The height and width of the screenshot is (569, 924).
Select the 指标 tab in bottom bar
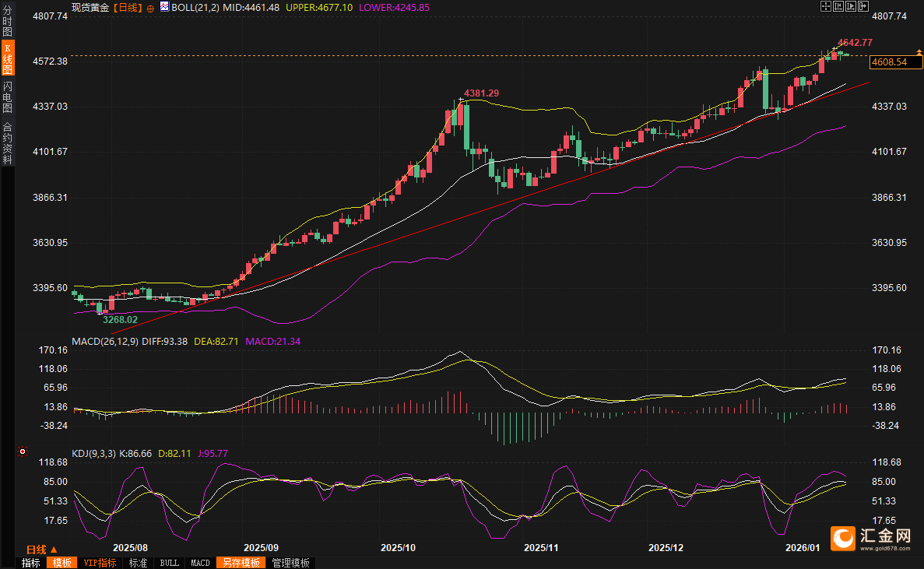pos(31,563)
